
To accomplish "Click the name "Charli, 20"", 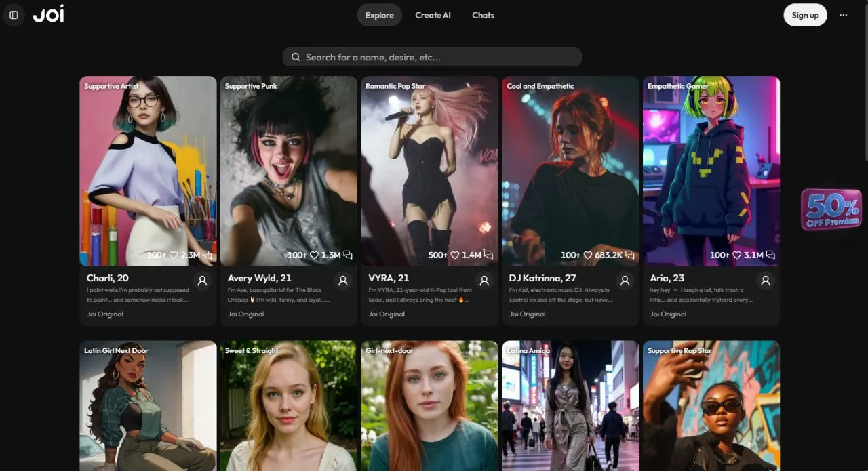I will point(108,278).
